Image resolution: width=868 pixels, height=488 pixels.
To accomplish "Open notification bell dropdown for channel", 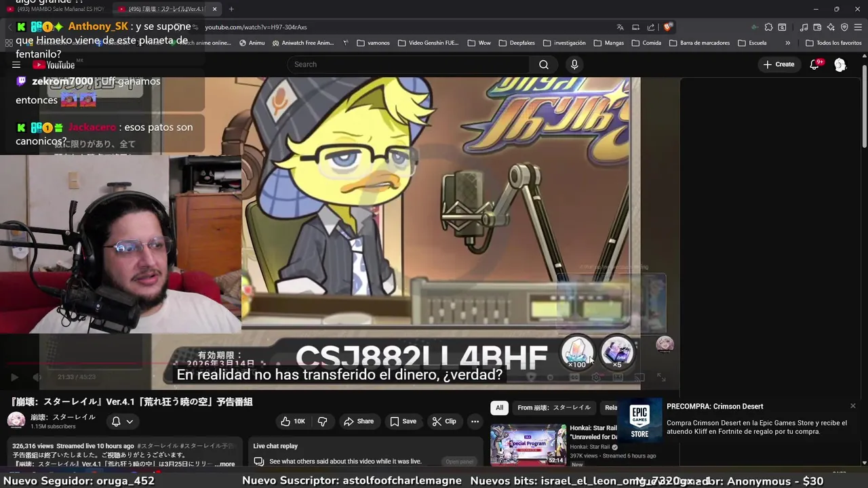I will pyautogui.click(x=122, y=422).
